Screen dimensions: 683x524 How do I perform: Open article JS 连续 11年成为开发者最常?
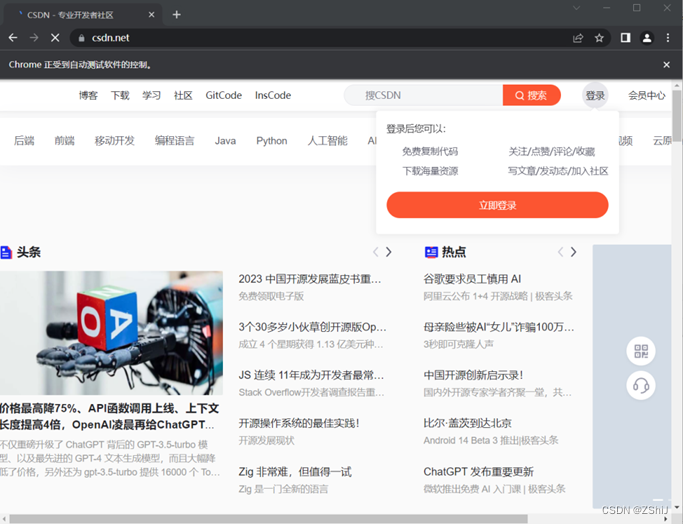pyautogui.click(x=311, y=375)
